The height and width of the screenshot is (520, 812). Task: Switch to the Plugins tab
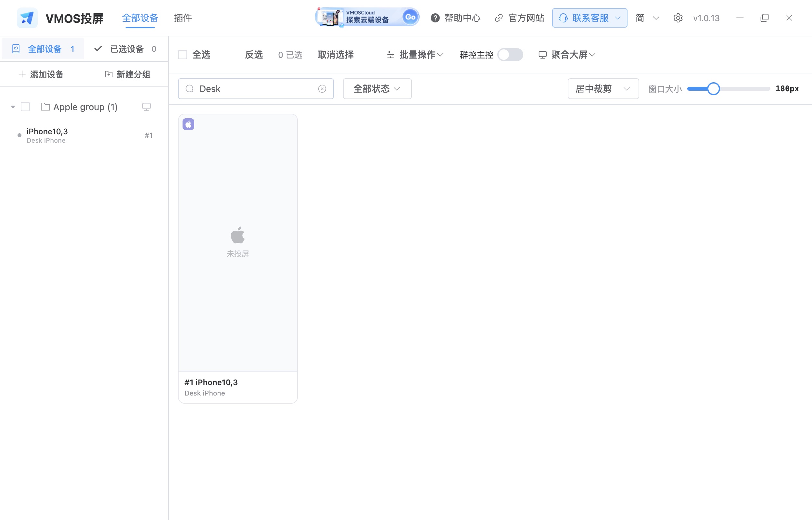(x=183, y=18)
